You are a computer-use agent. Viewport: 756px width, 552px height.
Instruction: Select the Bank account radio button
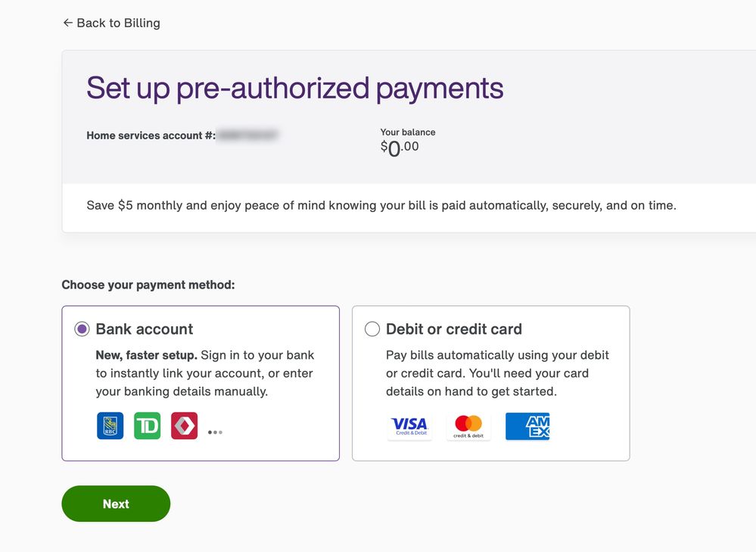coord(82,329)
